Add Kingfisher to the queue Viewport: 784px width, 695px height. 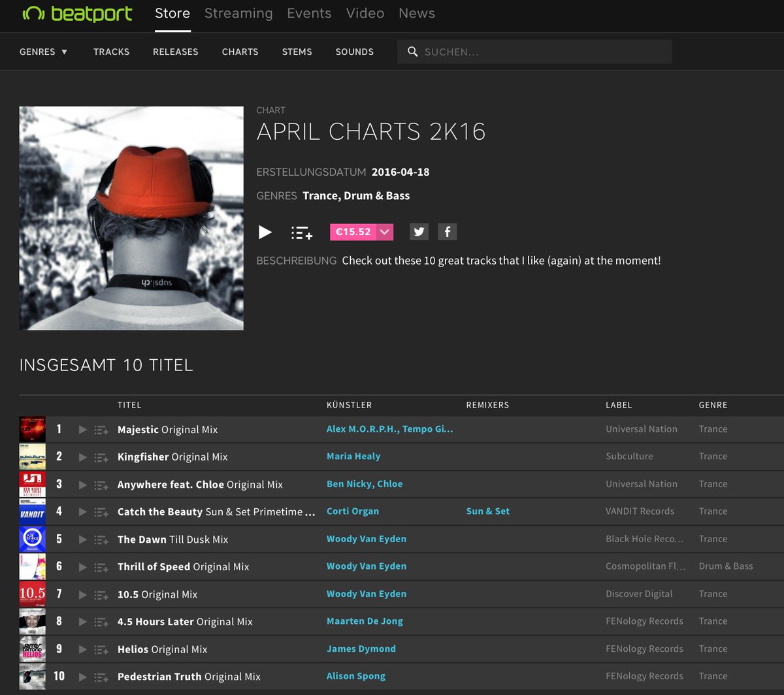click(x=101, y=457)
